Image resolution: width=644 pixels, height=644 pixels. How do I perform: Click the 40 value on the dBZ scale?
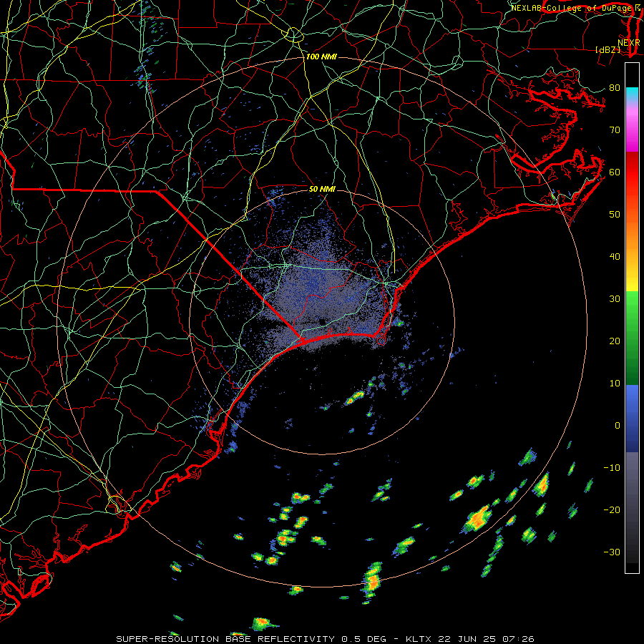click(615, 257)
